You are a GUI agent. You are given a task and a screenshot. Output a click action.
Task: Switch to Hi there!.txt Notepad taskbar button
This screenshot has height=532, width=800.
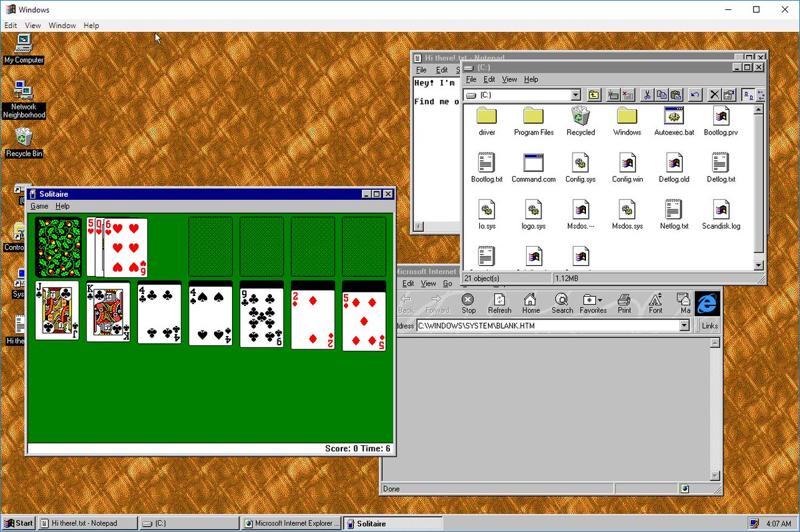(87, 523)
